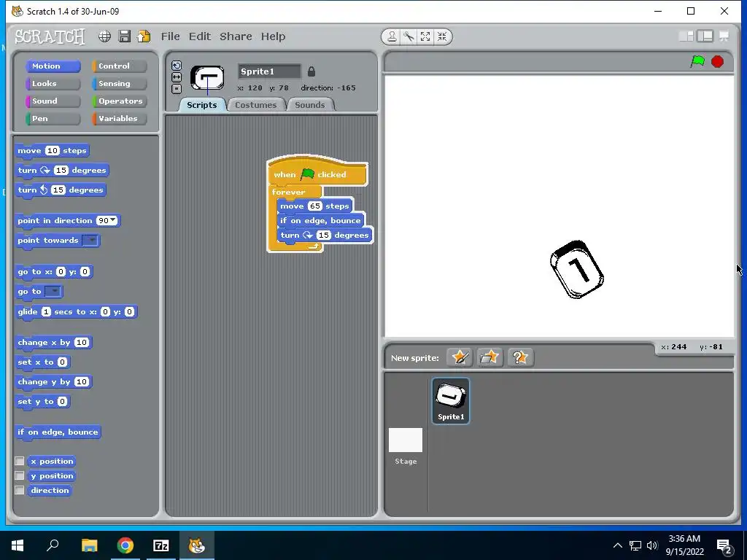Open point towards target dropdown
747x560 pixels.
[90, 241]
